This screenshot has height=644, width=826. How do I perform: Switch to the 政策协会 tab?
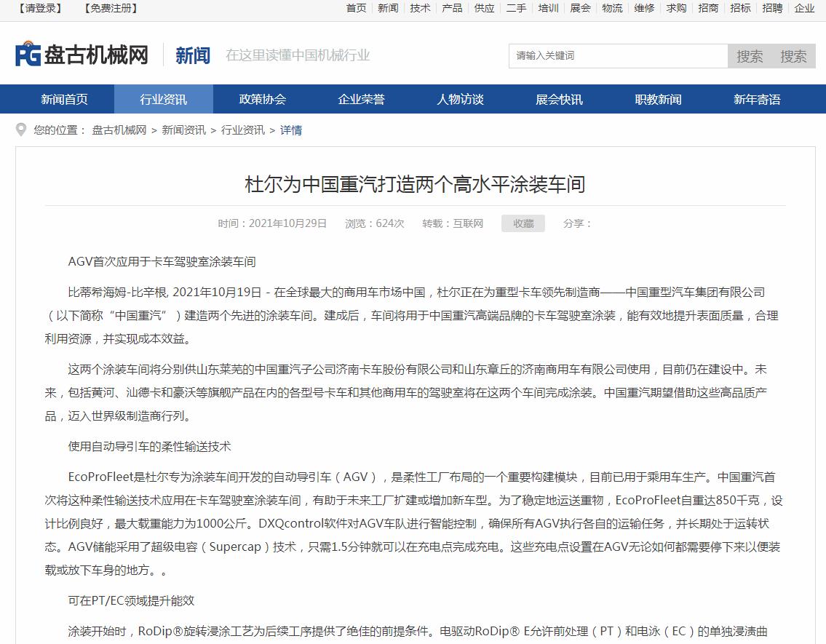262,99
